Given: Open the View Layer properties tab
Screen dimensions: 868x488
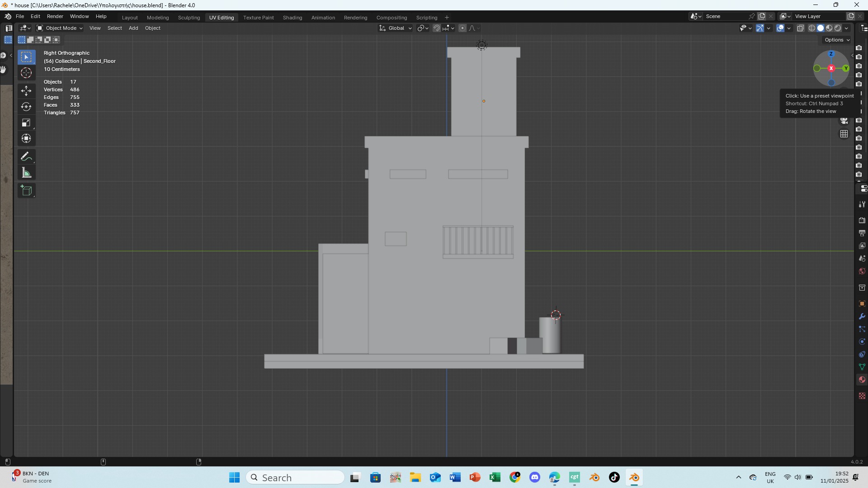Looking at the screenshot, I should pos(862,246).
